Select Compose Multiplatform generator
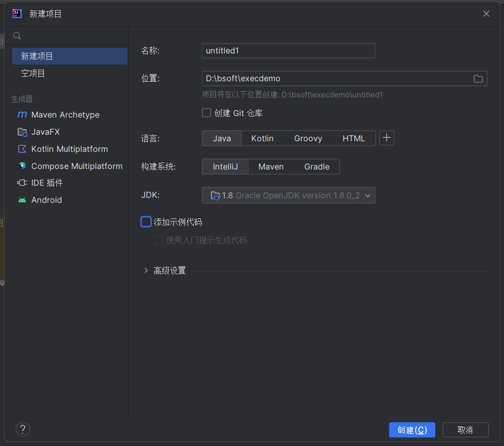The width and height of the screenshot is (504, 446). coord(70,166)
